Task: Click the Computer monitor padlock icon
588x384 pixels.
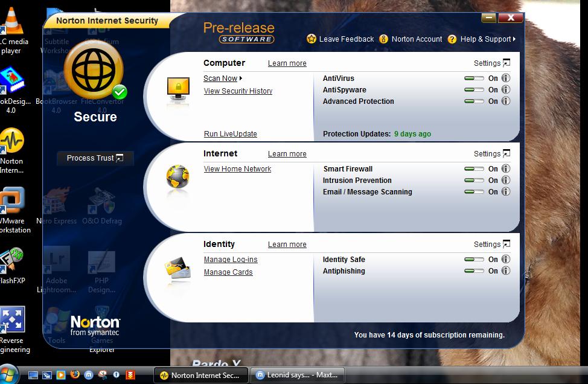Action: [178, 89]
